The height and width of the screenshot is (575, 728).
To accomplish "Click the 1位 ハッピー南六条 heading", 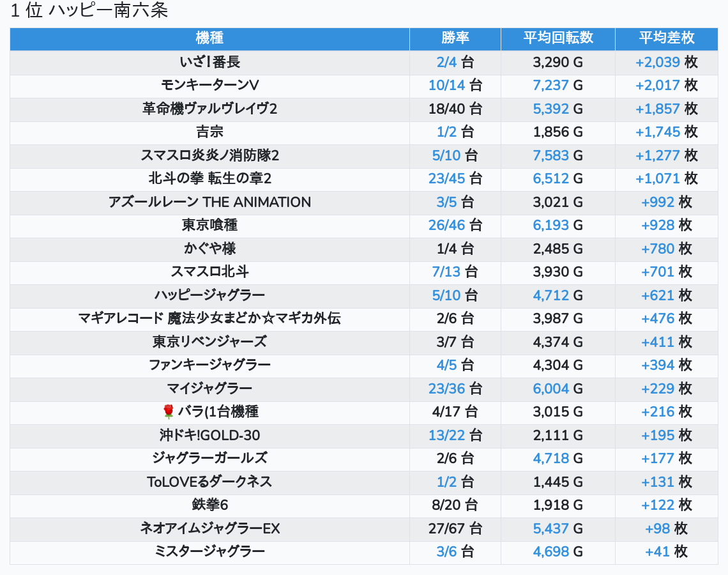I will click(x=89, y=11).
